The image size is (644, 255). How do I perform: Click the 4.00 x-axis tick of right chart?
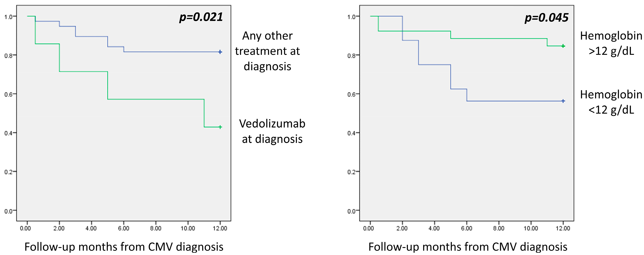(434, 228)
